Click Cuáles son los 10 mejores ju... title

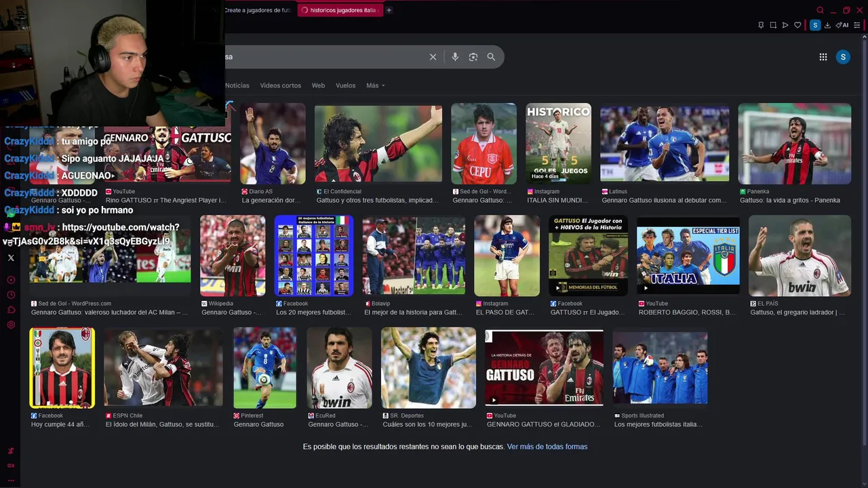tap(427, 424)
